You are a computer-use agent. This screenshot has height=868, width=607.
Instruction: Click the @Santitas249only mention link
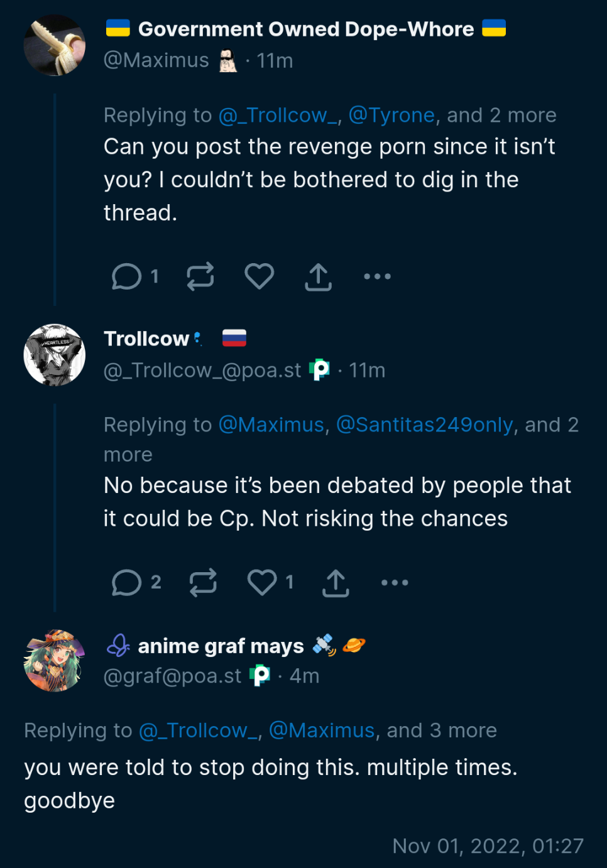(x=425, y=425)
